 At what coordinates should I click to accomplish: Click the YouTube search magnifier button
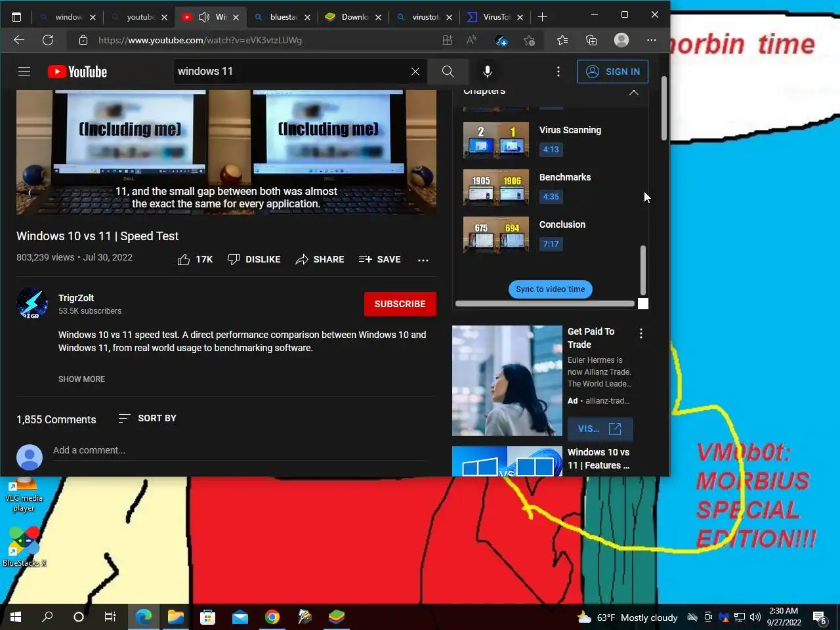[x=448, y=72]
